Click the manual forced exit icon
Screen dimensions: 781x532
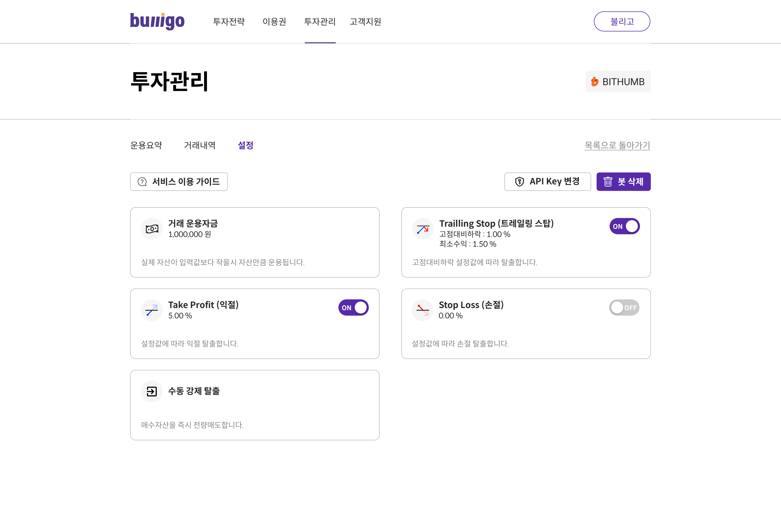coord(152,392)
